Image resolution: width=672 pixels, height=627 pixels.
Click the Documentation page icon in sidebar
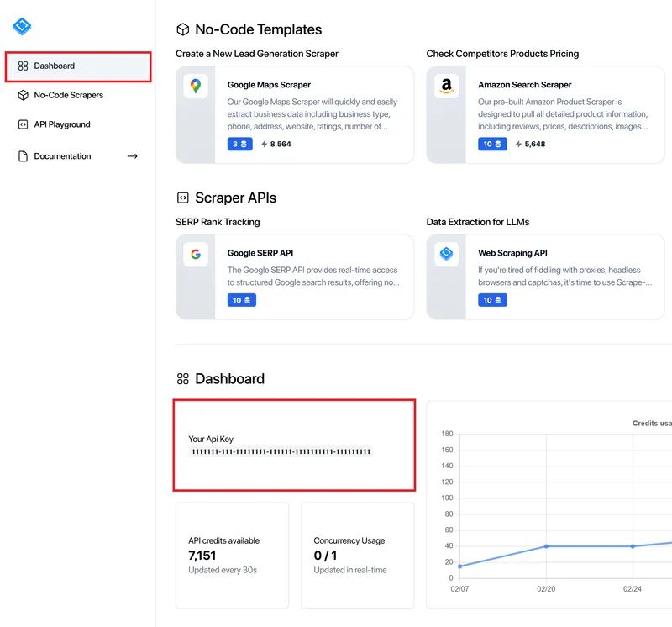click(x=24, y=156)
